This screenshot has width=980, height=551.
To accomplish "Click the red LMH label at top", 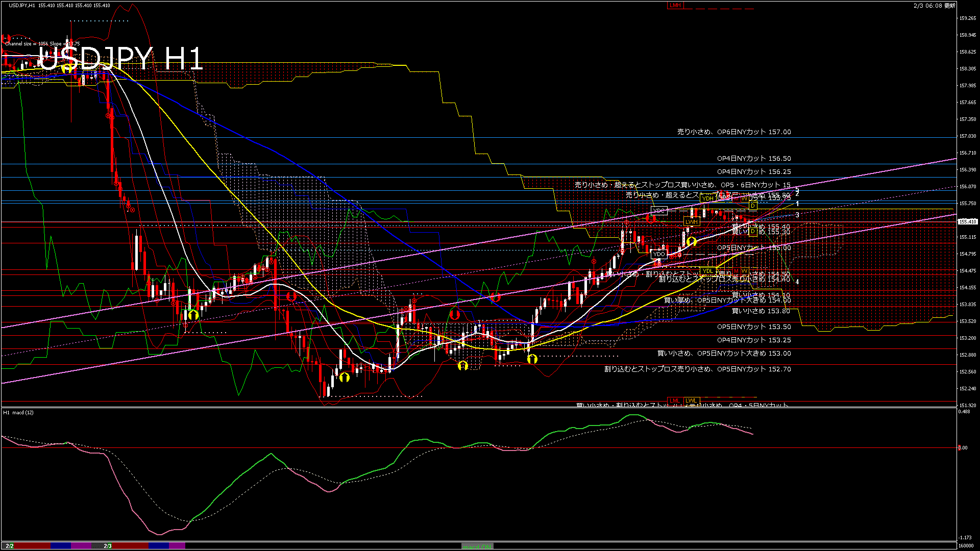I will pos(675,5).
